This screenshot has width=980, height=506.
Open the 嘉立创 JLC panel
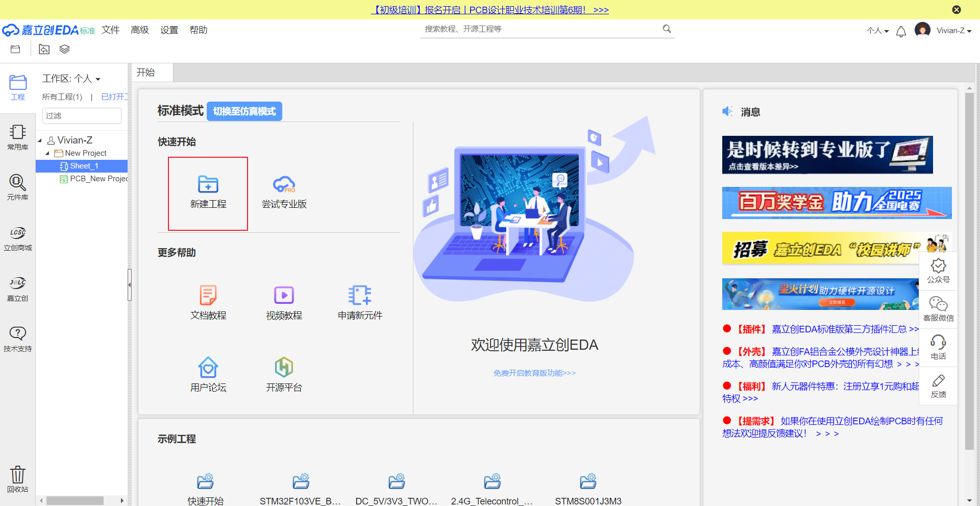click(x=18, y=288)
